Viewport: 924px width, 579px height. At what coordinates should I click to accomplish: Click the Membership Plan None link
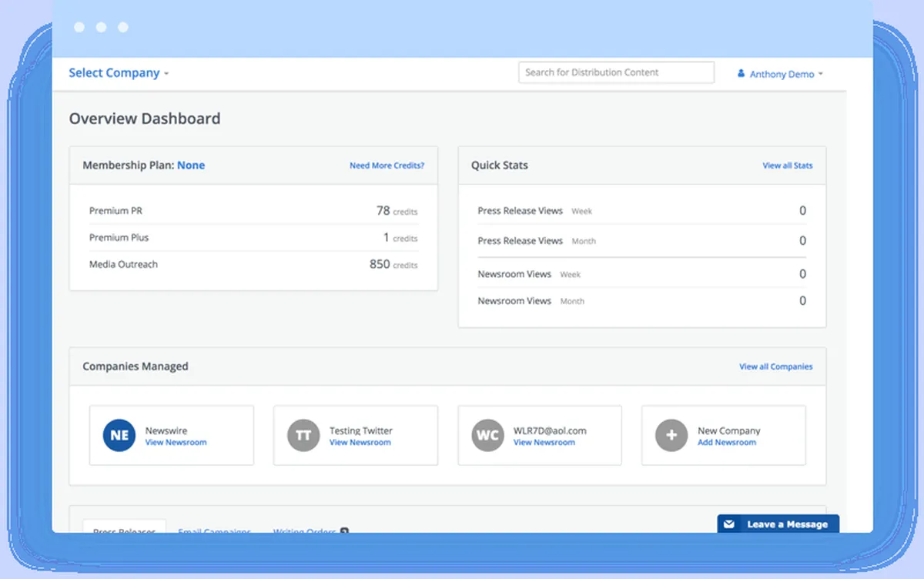[191, 165]
